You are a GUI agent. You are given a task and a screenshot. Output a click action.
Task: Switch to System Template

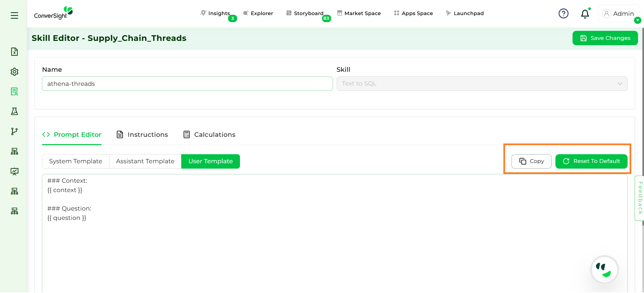tap(76, 161)
